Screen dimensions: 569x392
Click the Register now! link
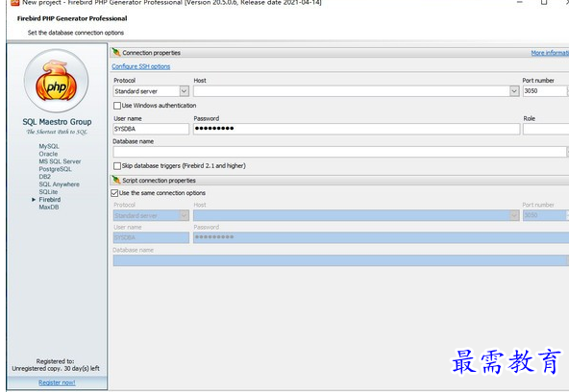57,382
